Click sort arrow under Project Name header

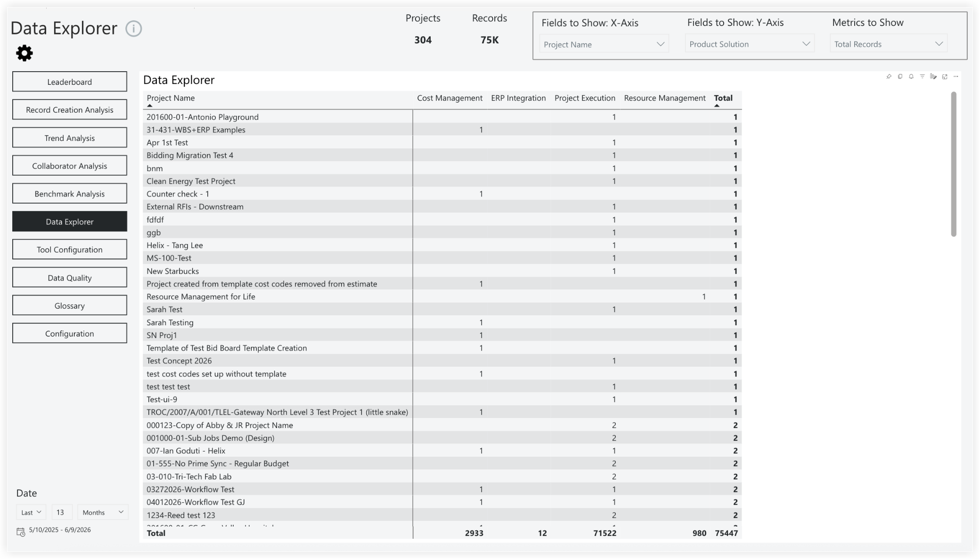click(150, 106)
